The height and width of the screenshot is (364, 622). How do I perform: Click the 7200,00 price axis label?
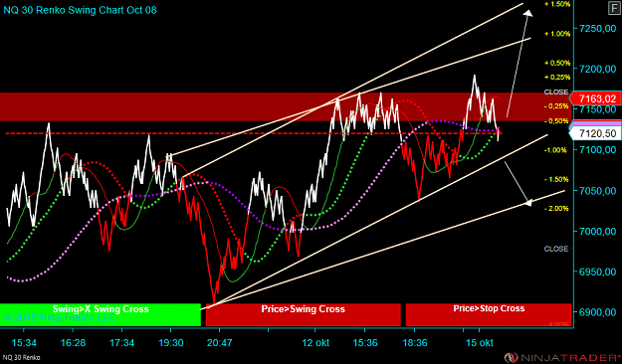(598, 69)
